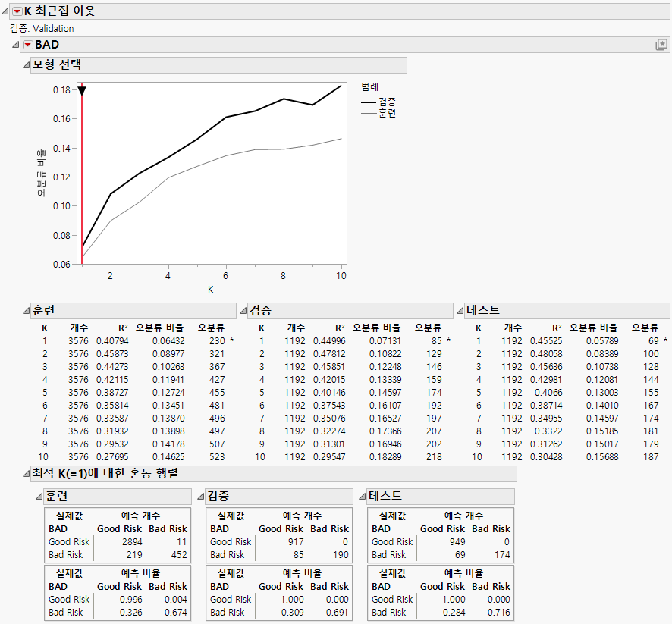Click the K x-axis label under the graph
The image size is (672, 624).
pyautogui.click(x=211, y=289)
